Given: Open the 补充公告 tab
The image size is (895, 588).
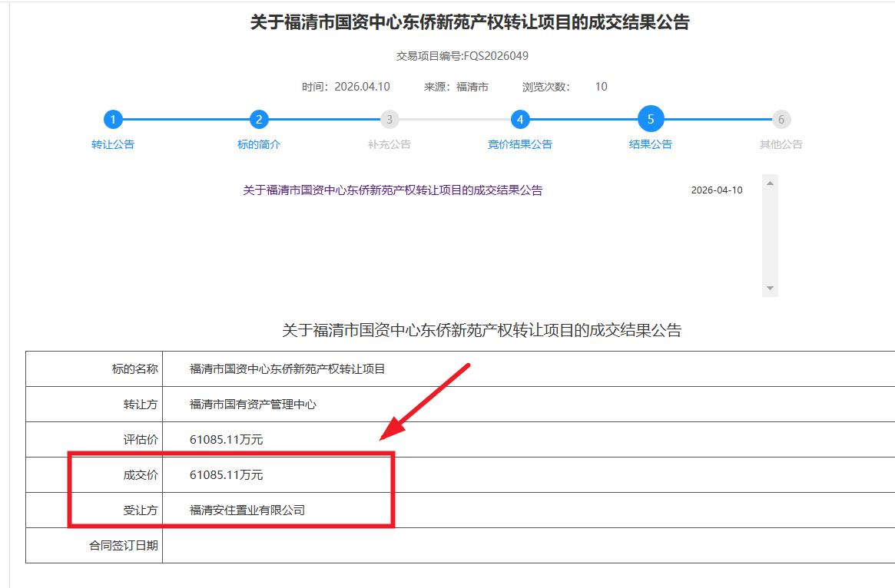Looking at the screenshot, I should point(389,144).
